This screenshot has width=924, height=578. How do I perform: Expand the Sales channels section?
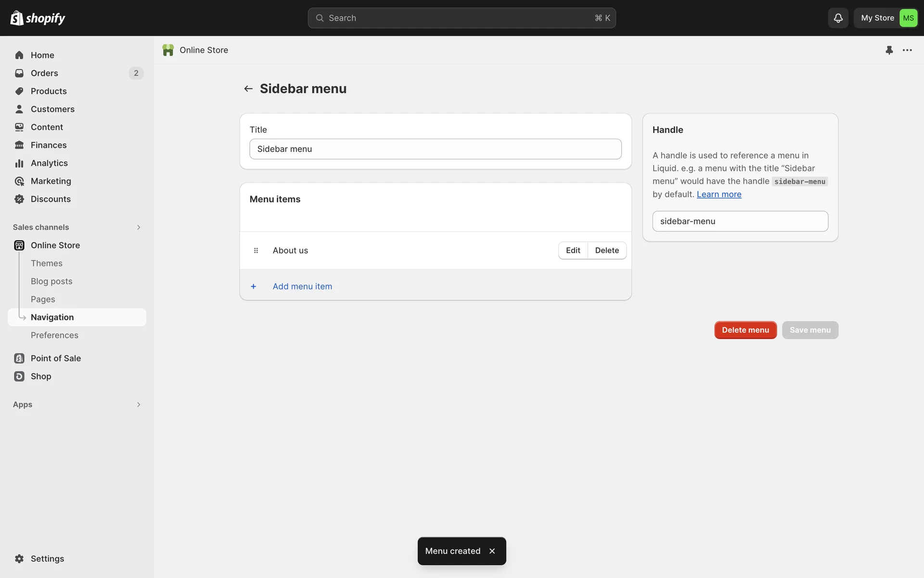[138, 227]
